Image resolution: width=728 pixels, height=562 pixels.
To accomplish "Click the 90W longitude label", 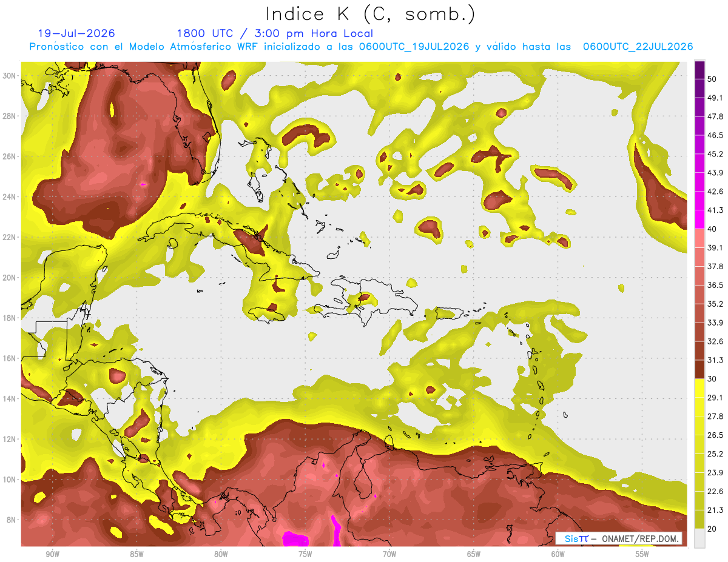I will [x=52, y=554].
